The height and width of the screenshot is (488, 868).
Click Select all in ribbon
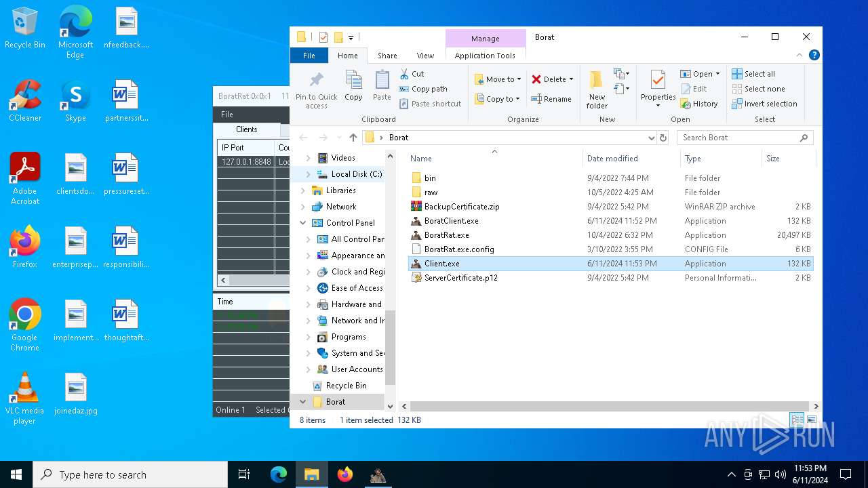(x=753, y=74)
